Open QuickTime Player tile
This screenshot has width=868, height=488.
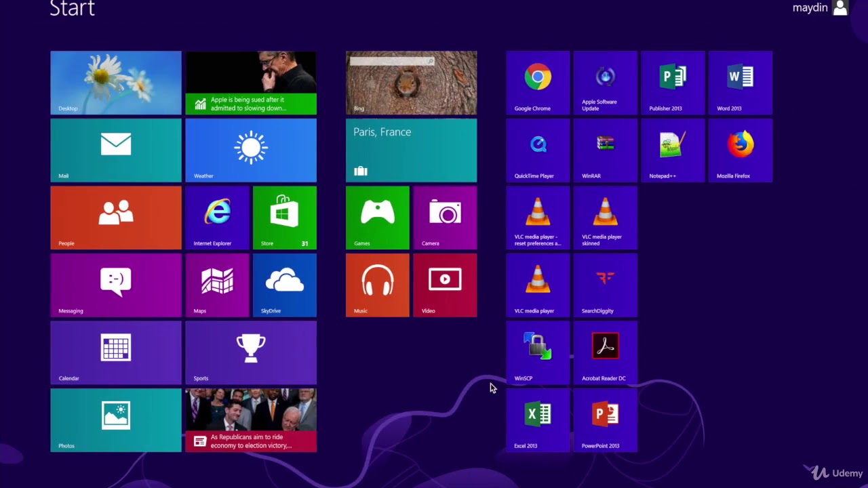(538, 150)
